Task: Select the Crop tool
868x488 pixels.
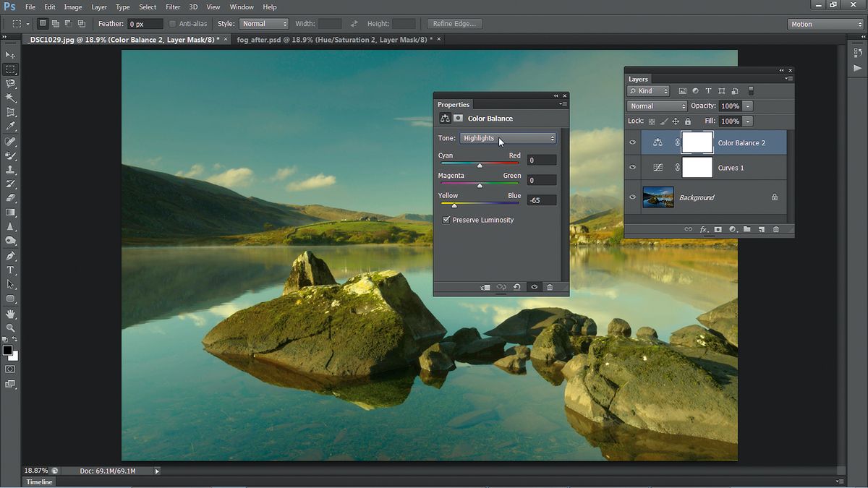Action: pos(10,111)
